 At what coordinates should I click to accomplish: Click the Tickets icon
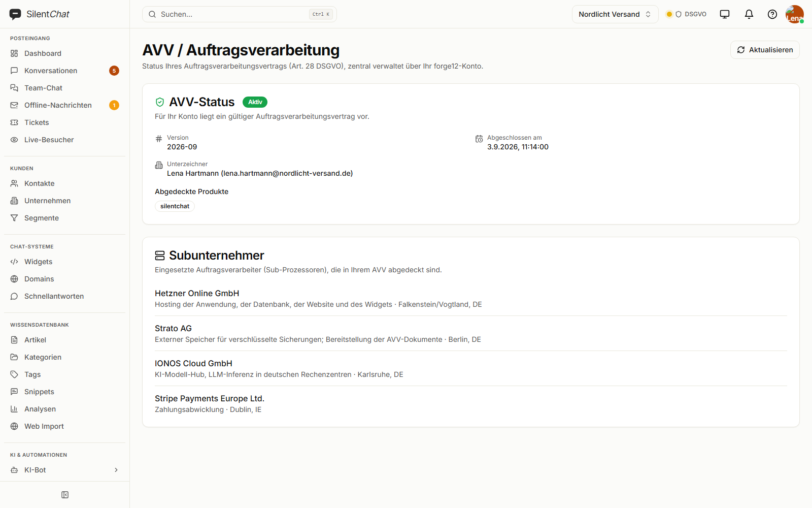click(x=14, y=122)
